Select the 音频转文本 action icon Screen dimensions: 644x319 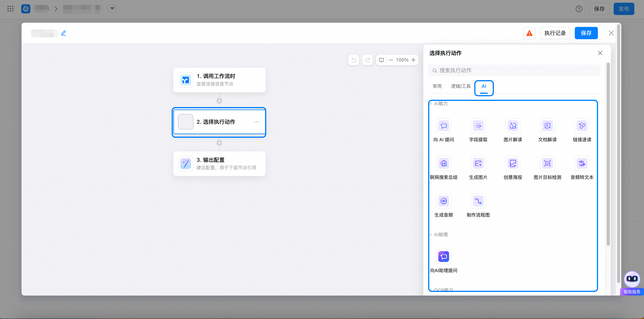582,164
